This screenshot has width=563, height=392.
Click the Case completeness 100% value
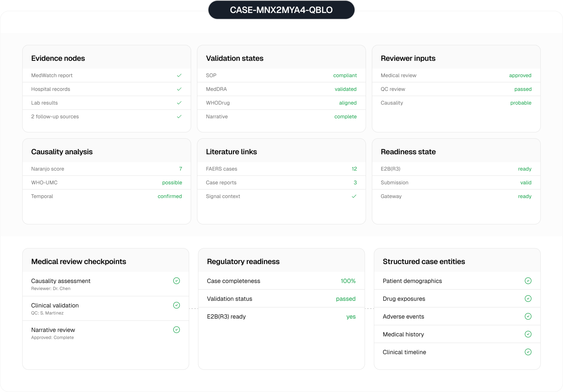tap(348, 281)
